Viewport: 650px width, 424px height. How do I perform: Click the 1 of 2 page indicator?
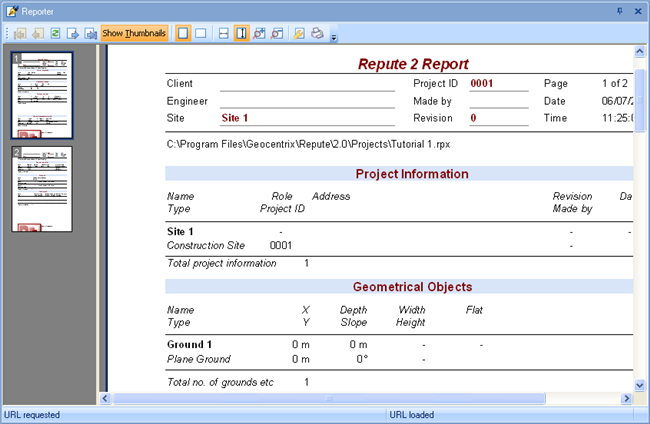point(615,83)
